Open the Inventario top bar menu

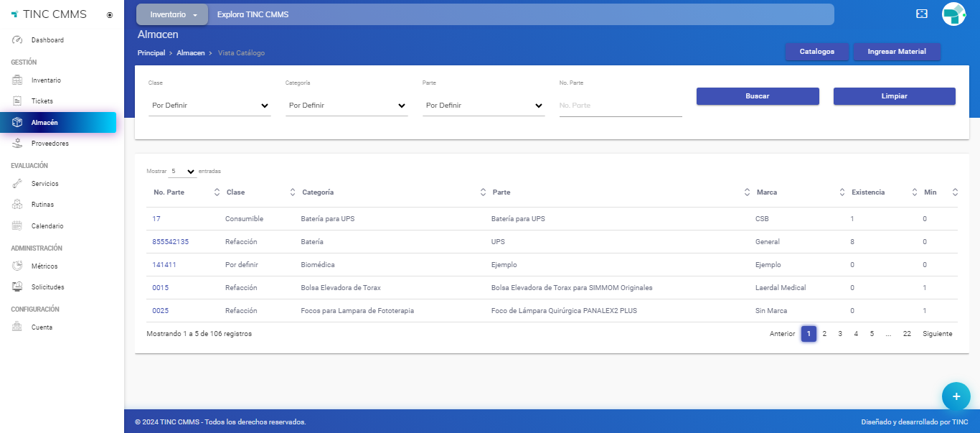(172, 14)
